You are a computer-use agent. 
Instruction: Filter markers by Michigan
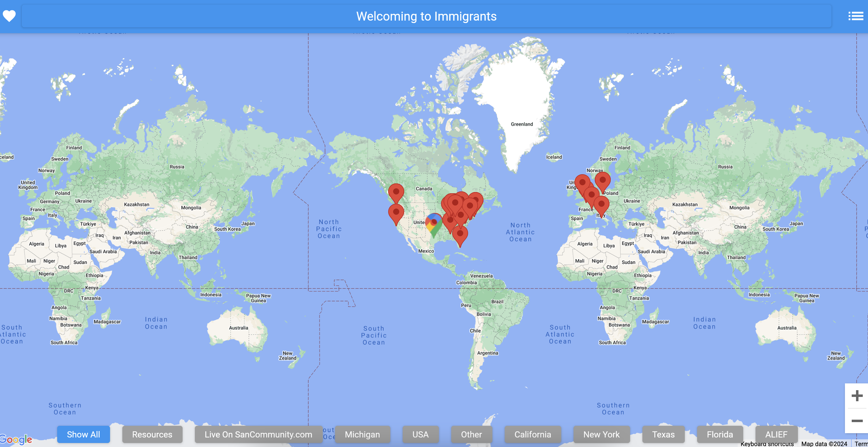click(x=362, y=434)
